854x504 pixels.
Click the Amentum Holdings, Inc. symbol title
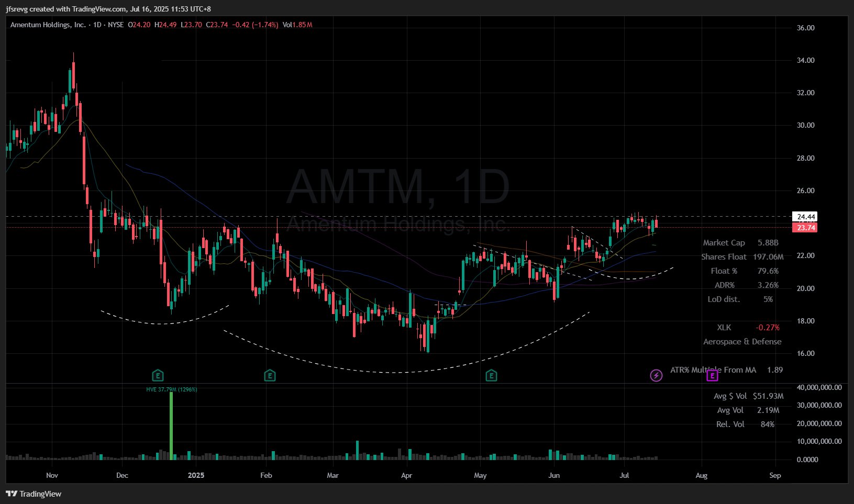point(48,25)
